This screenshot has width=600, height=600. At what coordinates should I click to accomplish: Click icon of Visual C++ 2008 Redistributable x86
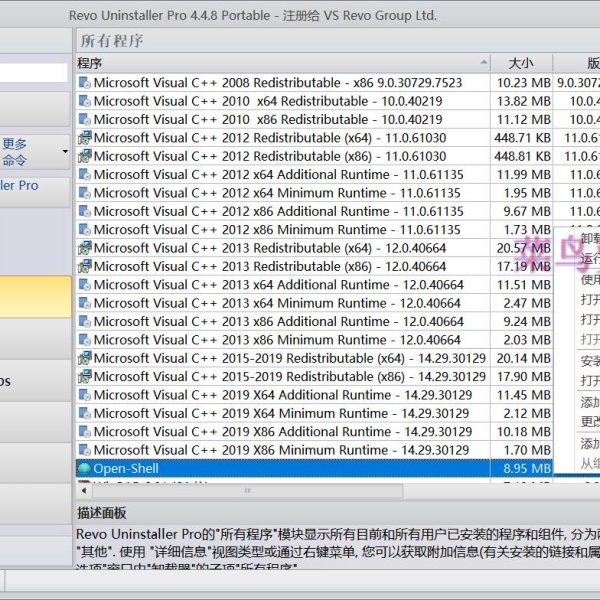[85, 83]
